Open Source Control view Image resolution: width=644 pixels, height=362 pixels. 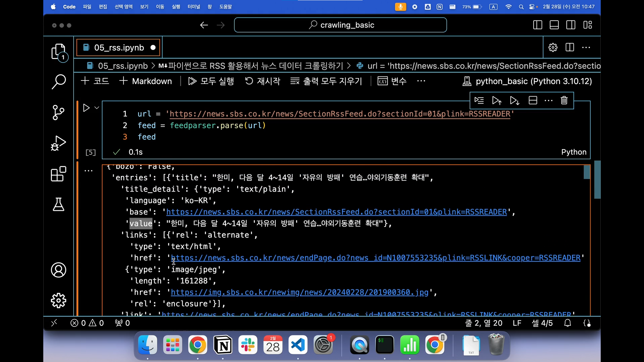click(x=58, y=112)
